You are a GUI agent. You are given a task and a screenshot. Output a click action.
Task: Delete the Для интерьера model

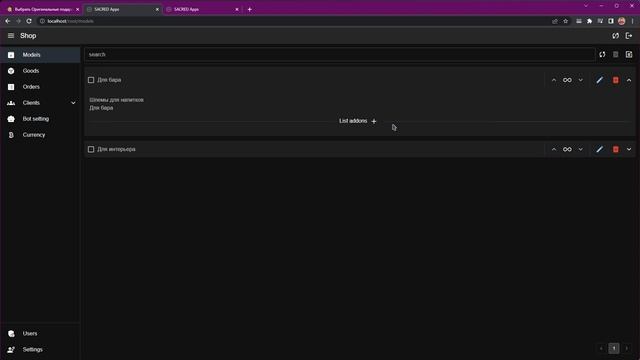tap(616, 149)
